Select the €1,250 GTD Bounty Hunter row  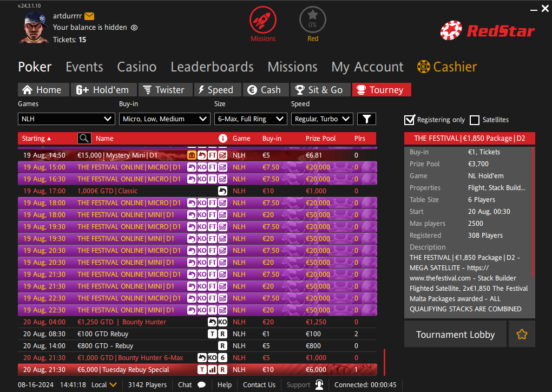197,322
